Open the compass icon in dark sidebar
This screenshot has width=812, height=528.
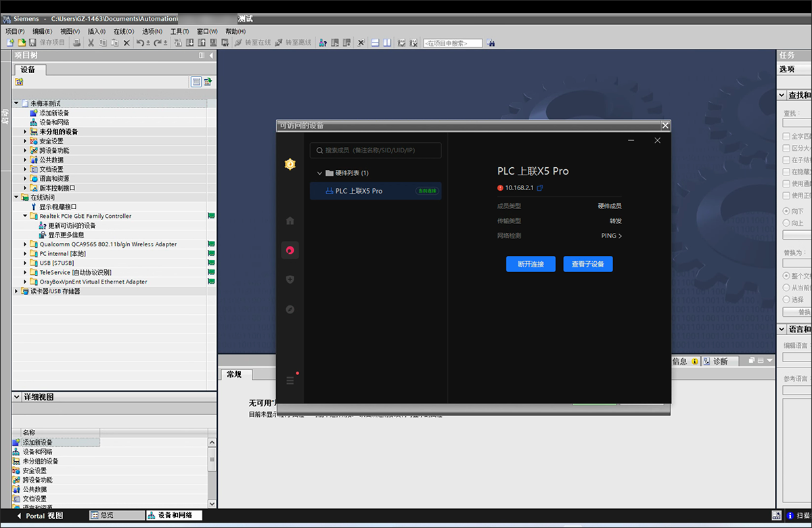coord(290,309)
